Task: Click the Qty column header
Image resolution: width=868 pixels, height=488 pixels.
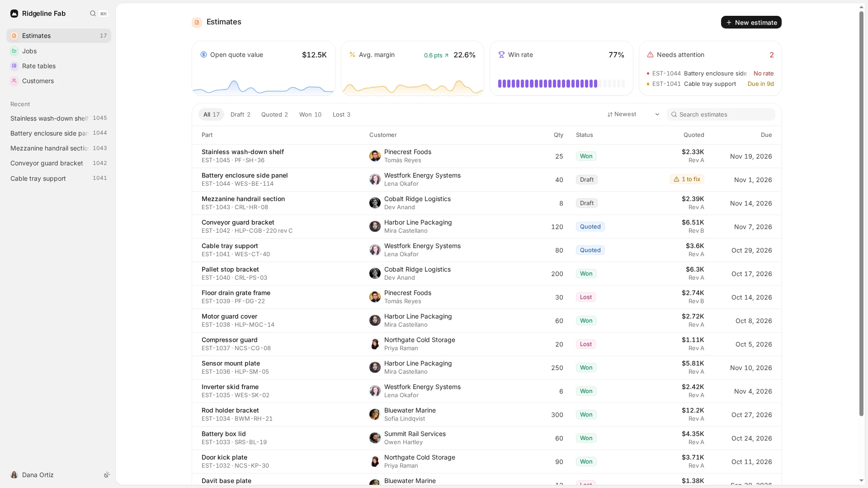Action: pos(558,135)
